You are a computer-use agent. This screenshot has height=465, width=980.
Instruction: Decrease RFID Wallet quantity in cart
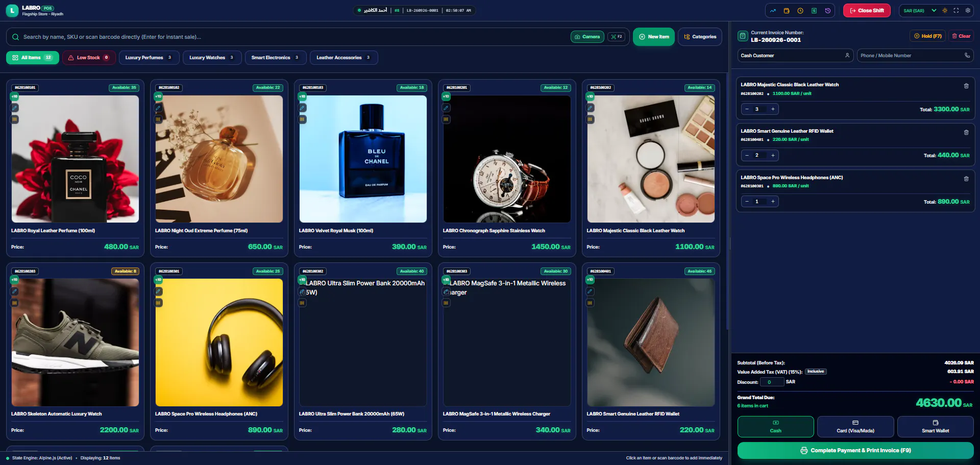click(747, 155)
